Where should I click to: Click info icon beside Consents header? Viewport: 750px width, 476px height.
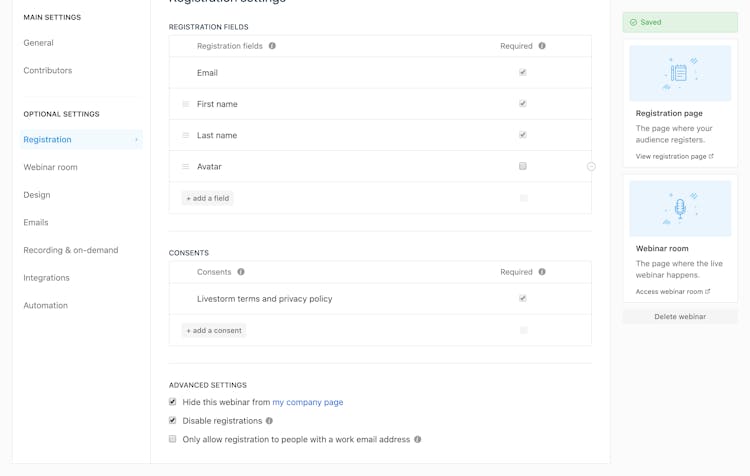(x=241, y=272)
